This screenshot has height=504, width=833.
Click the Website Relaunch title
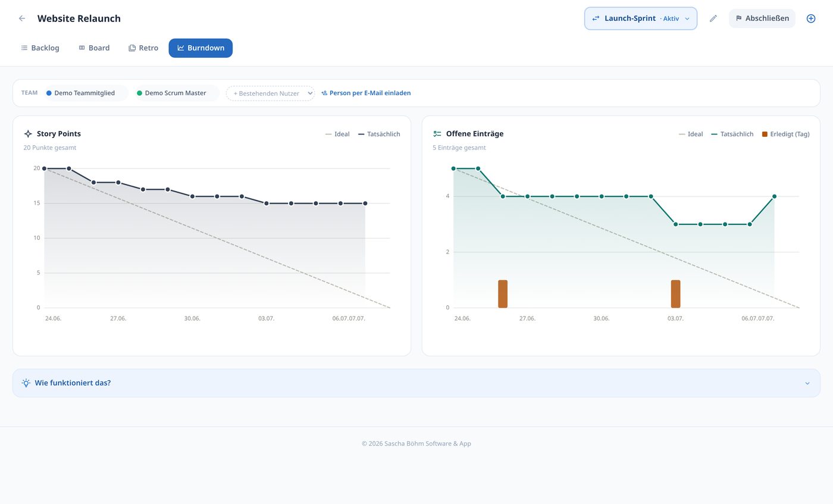79,18
